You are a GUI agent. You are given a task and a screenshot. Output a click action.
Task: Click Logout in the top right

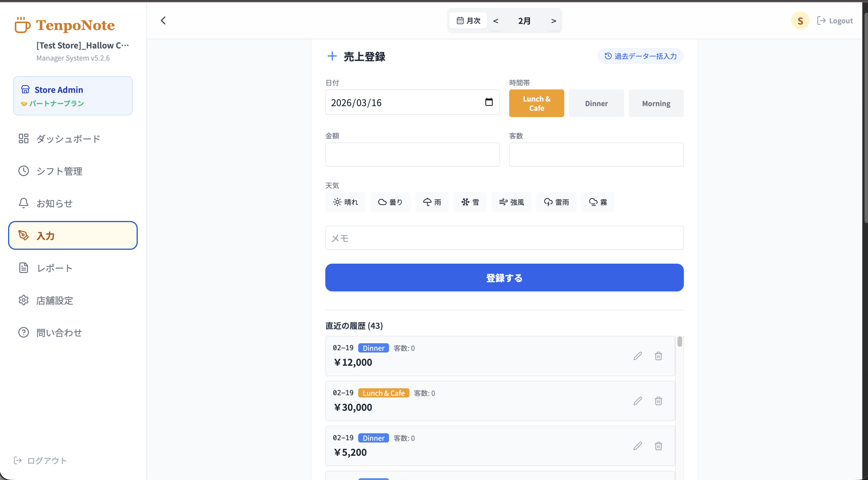pyautogui.click(x=835, y=20)
